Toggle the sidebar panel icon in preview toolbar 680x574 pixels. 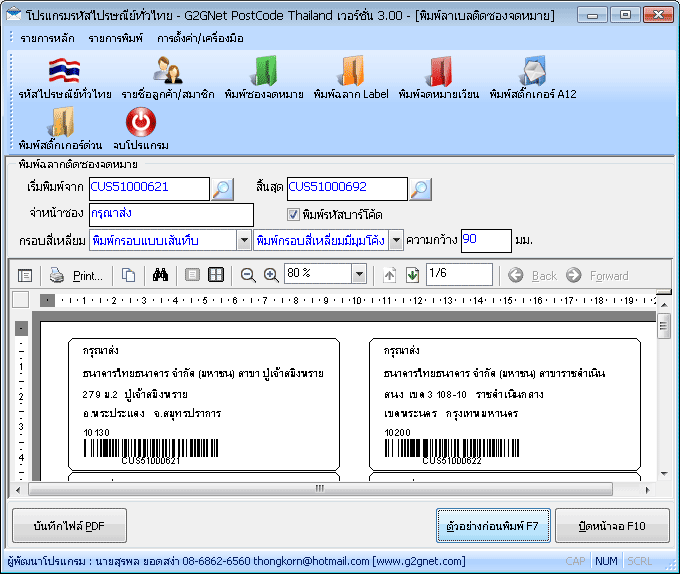pyautogui.click(x=25, y=275)
